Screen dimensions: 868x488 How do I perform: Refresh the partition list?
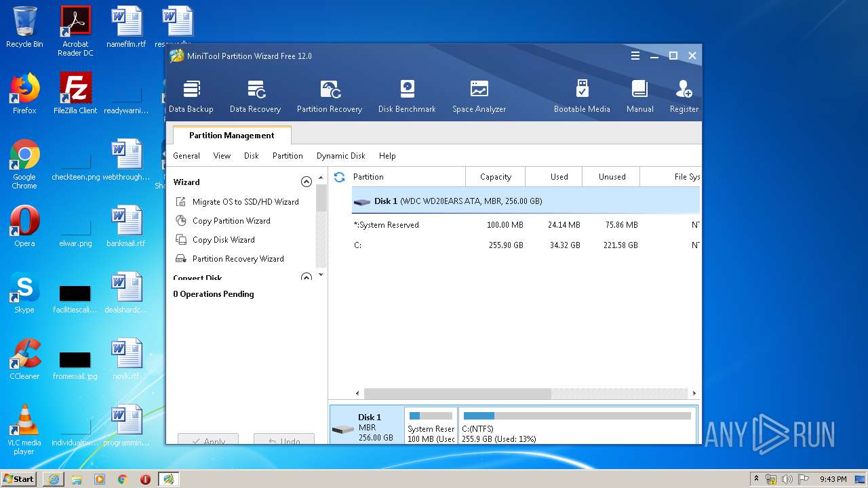340,177
